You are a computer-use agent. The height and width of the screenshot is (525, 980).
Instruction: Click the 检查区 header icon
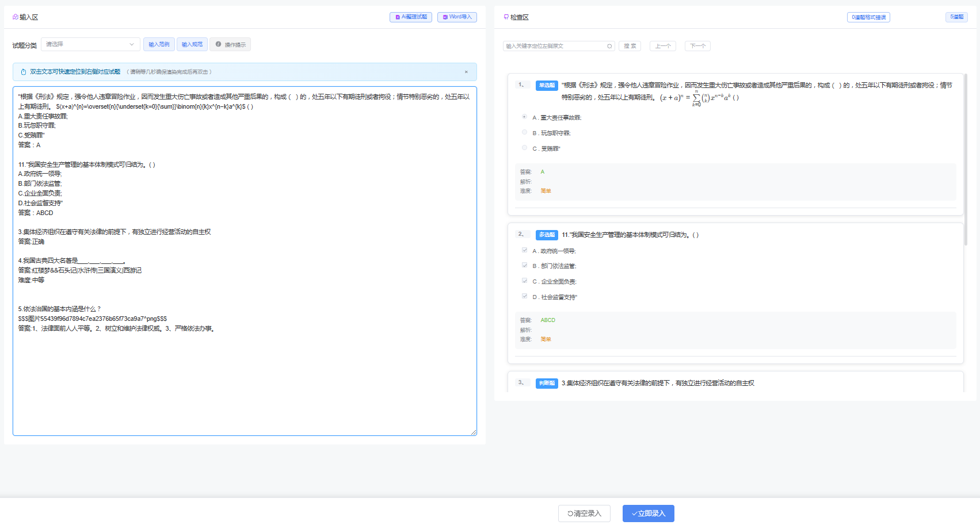[x=506, y=17]
